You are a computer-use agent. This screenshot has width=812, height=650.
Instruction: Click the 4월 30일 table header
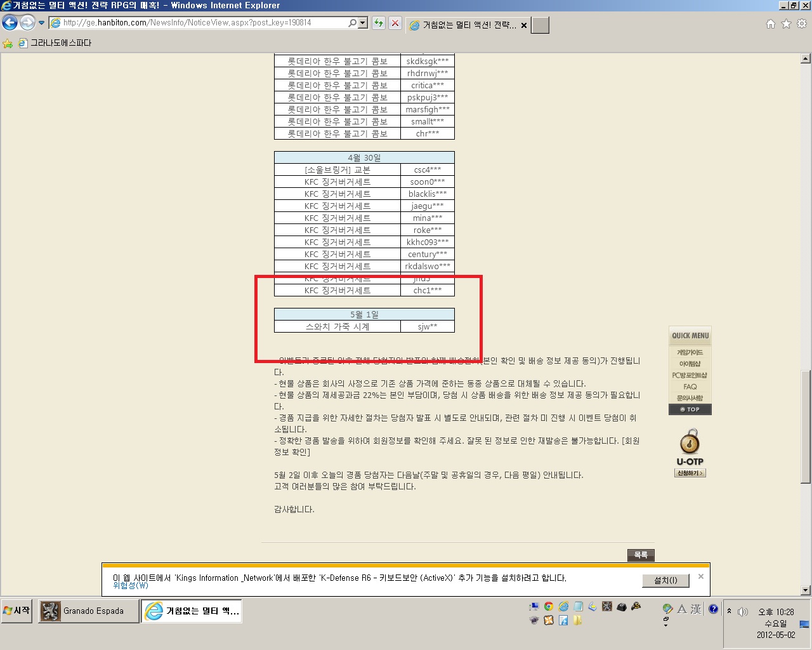pyautogui.click(x=364, y=157)
